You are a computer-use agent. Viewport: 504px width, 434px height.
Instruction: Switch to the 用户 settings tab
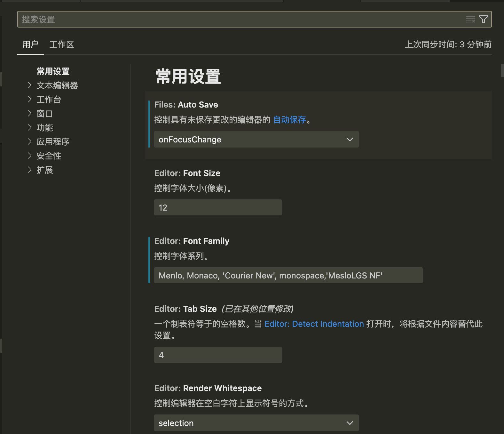coord(30,44)
